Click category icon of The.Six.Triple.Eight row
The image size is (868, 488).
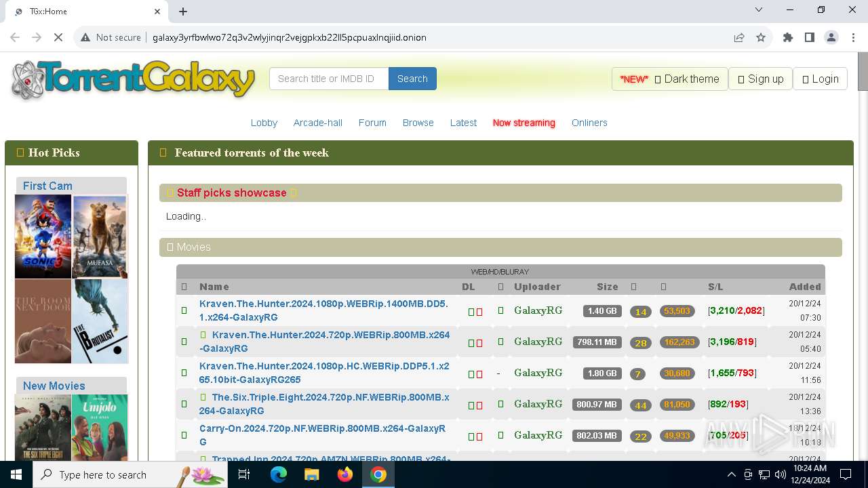coord(184,404)
